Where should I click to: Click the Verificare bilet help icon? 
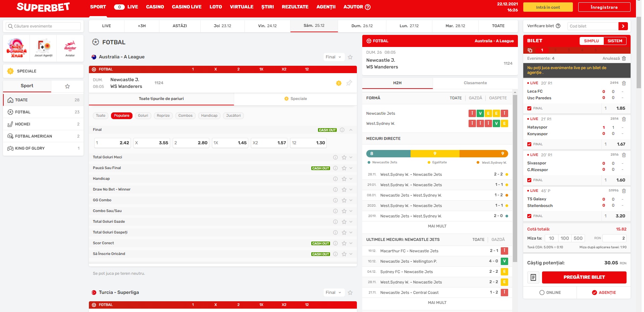pyautogui.click(x=558, y=26)
